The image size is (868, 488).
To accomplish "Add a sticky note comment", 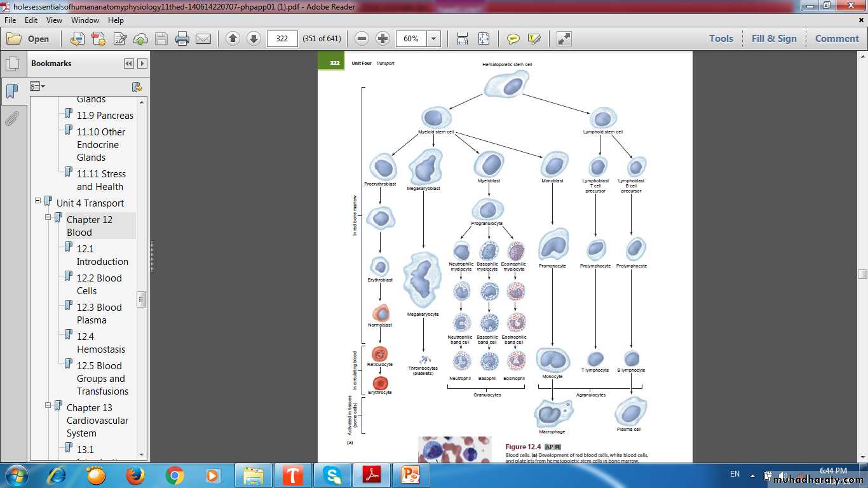I will pos(513,39).
